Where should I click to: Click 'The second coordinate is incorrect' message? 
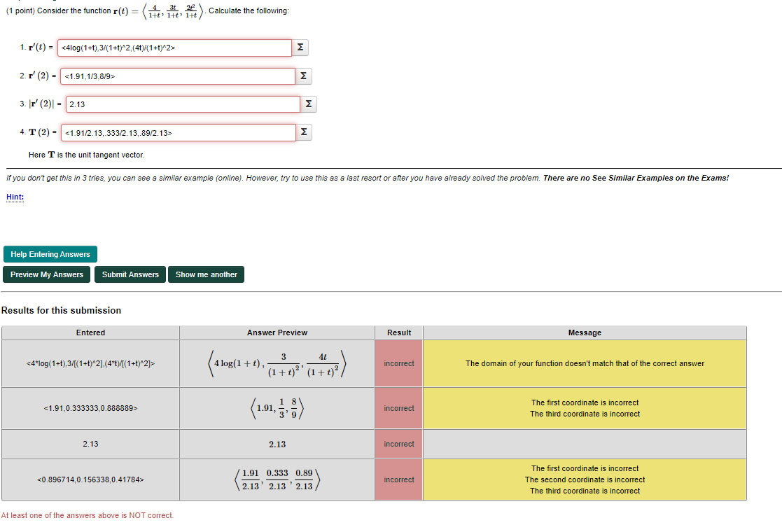(585, 479)
